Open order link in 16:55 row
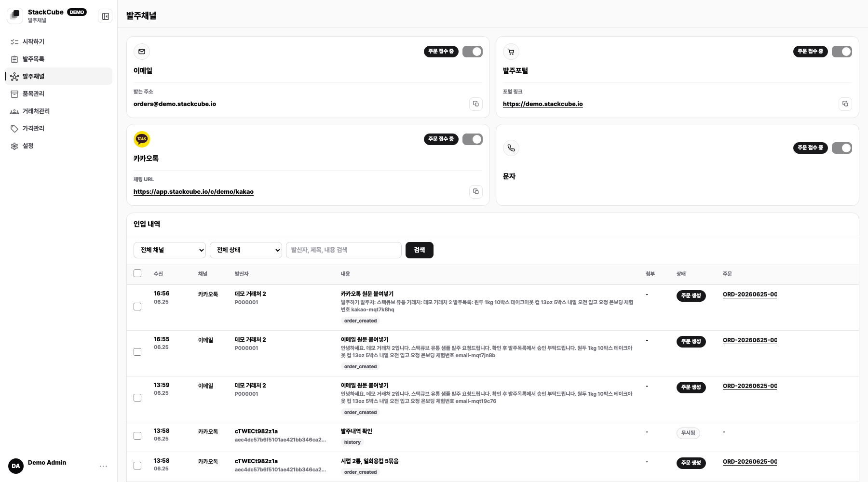868x482 pixels. [x=750, y=340]
